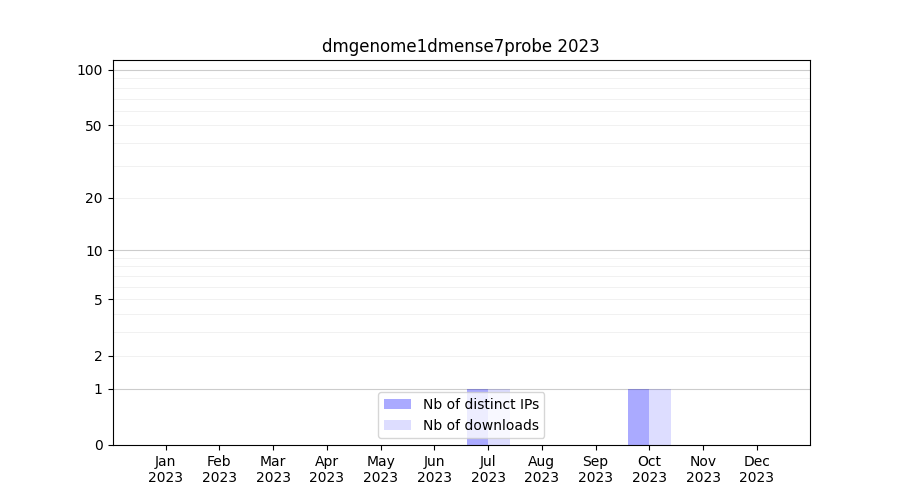Select the 'Nb of distinct IPs' legend label

point(481,404)
